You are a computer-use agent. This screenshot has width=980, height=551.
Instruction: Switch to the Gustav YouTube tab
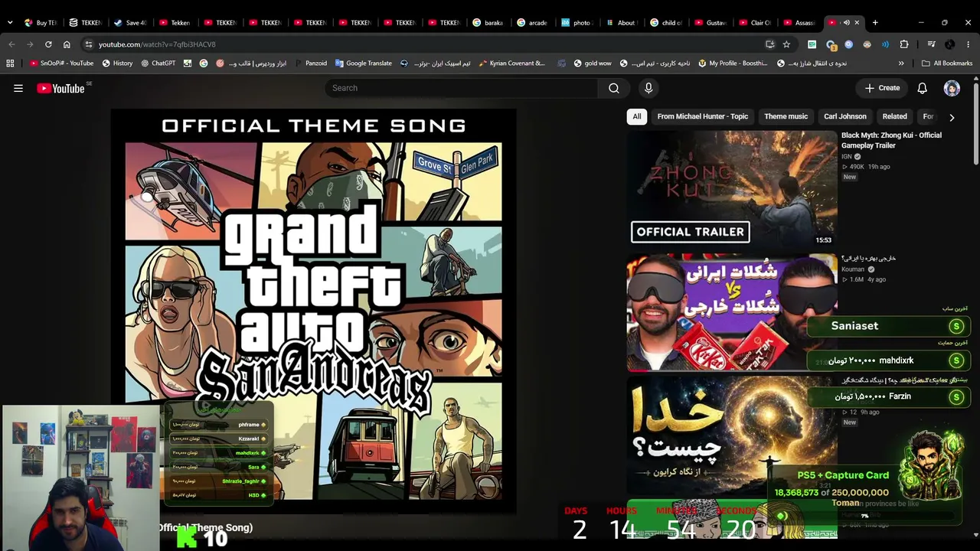click(x=710, y=23)
